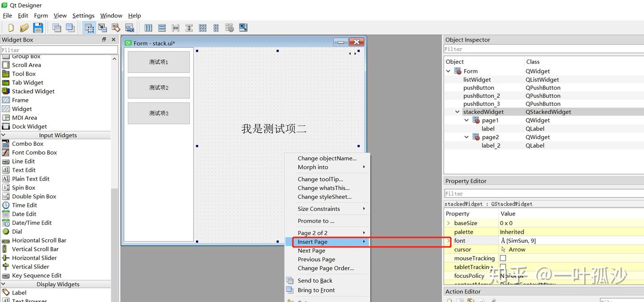Collapse the page1 item in Object Inspector

[x=466, y=120]
